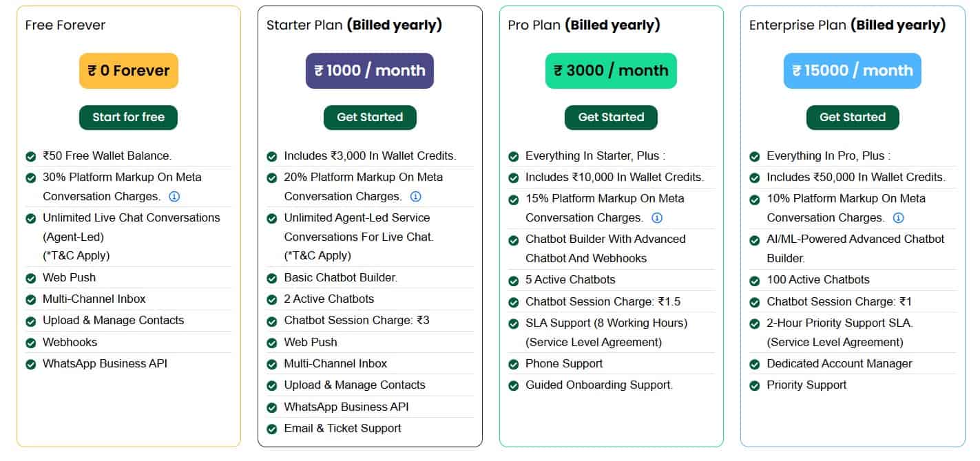Click the ₹1000 per month price badge

(370, 70)
